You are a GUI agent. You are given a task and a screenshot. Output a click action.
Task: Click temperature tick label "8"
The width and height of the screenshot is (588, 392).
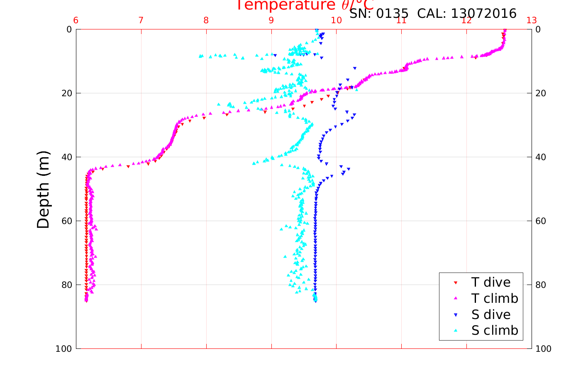(x=206, y=20)
